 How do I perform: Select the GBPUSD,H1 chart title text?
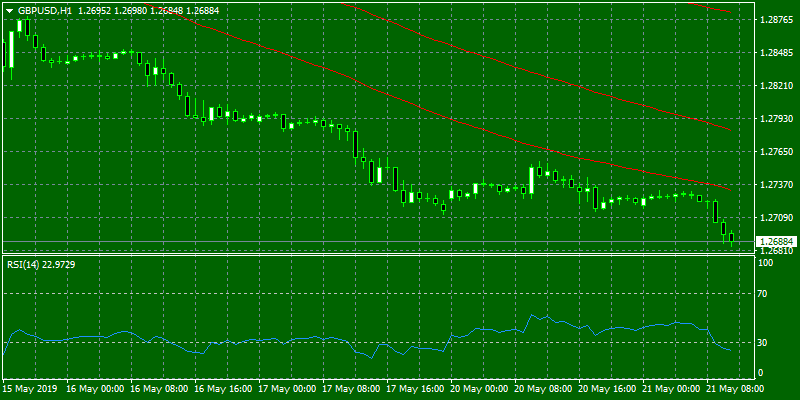point(44,10)
